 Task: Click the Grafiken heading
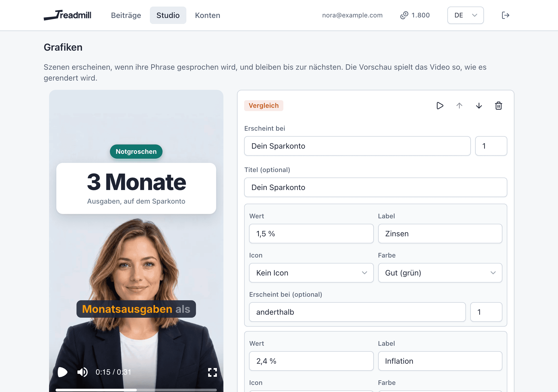pyautogui.click(x=63, y=47)
